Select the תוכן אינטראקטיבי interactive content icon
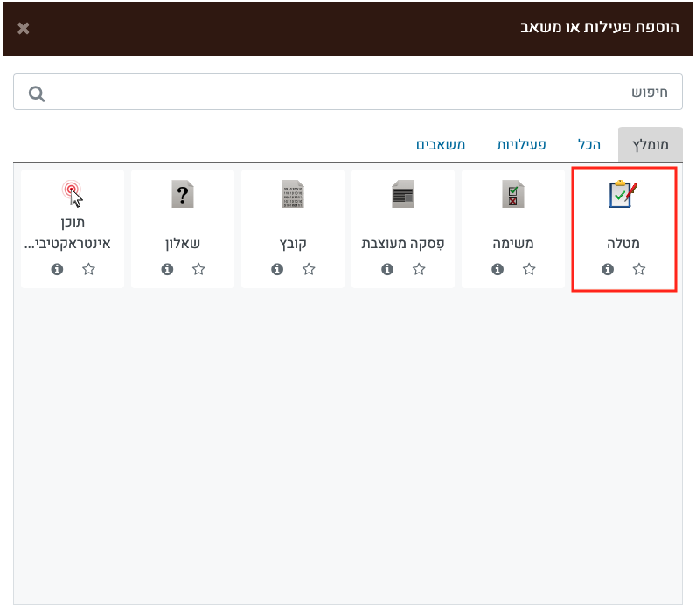The height and width of the screenshot is (616, 696). coord(73,192)
